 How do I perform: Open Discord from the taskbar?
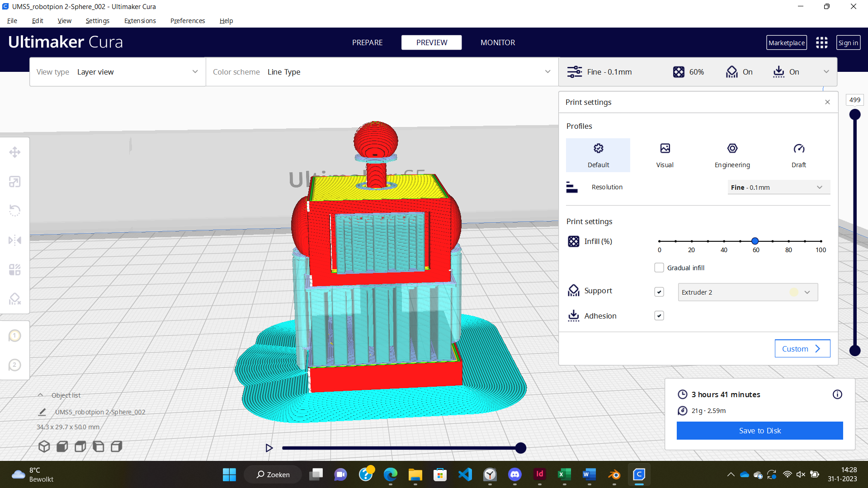coord(515,474)
